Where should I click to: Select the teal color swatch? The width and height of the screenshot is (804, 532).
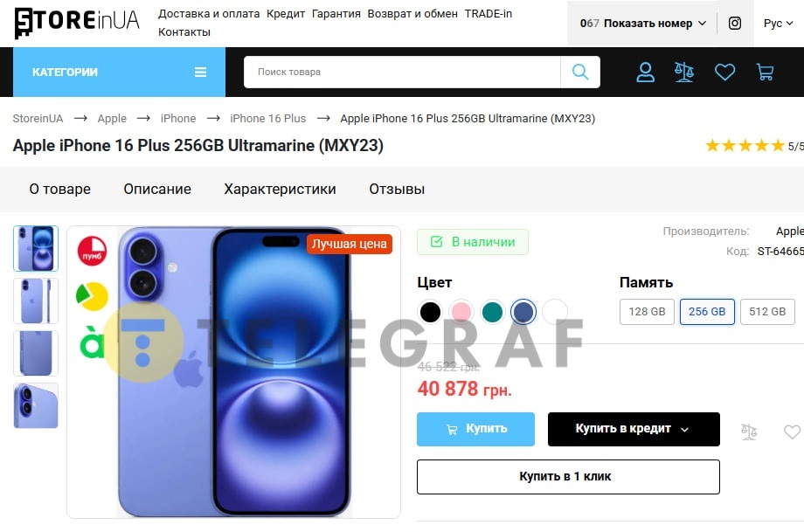492,312
